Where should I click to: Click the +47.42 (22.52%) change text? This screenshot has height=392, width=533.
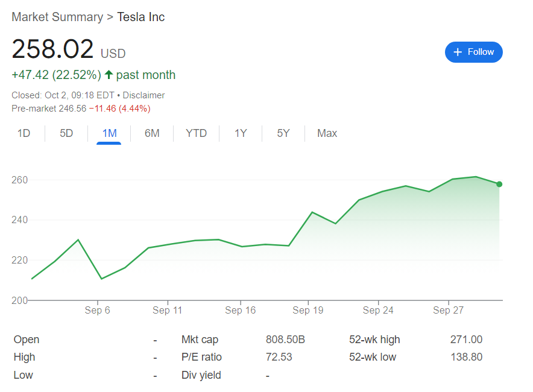(57, 75)
